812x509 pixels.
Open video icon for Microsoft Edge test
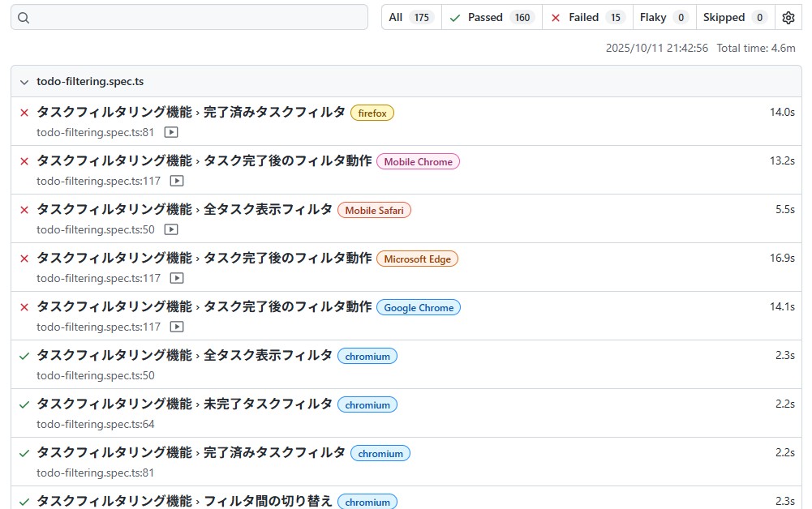pos(177,278)
